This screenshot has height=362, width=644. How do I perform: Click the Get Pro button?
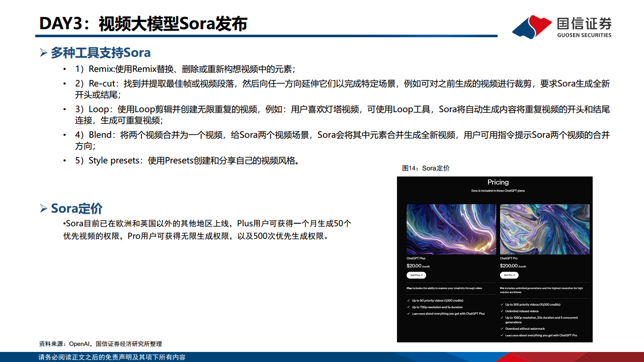click(x=509, y=275)
